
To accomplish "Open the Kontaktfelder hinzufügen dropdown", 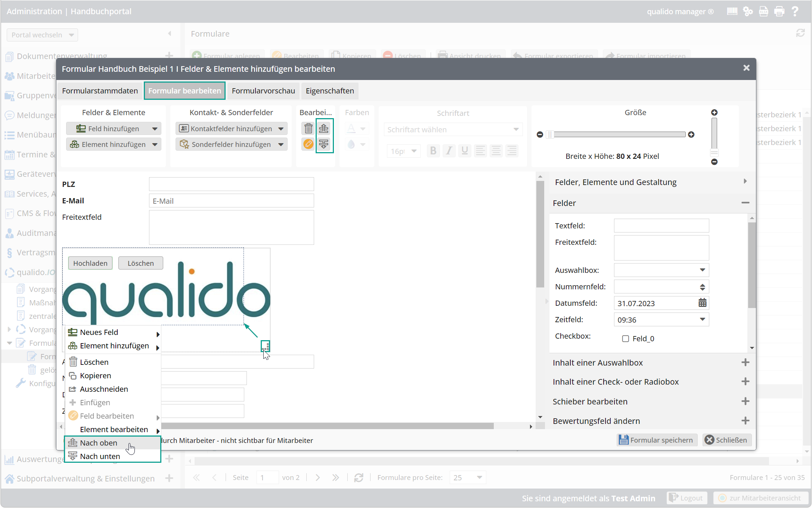I will tap(231, 129).
